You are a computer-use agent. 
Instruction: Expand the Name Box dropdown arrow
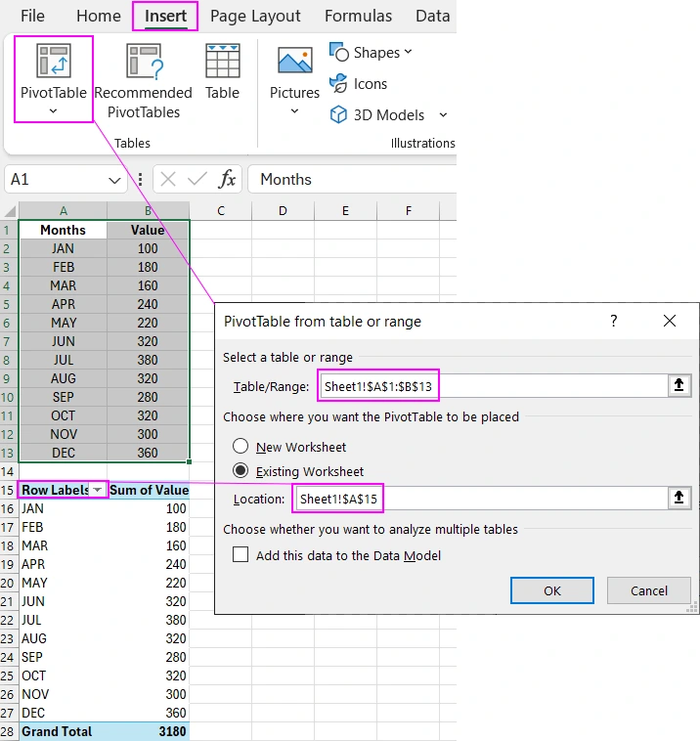(x=116, y=180)
